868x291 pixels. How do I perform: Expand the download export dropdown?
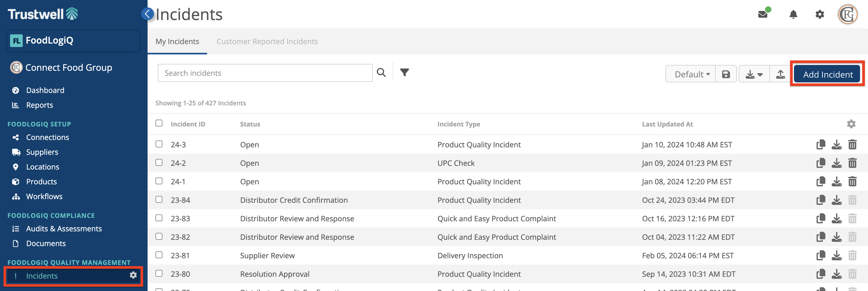click(754, 74)
